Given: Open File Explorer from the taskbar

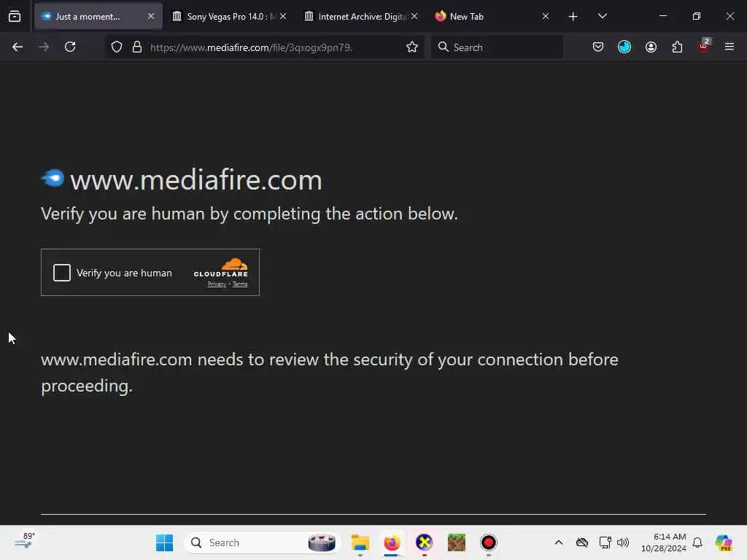Looking at the screenshot, I should pyautogui.click(x=360, y=542).
